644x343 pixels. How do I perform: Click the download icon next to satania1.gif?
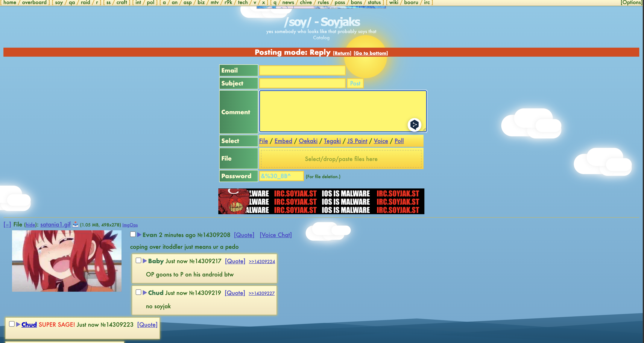point(75,224)
